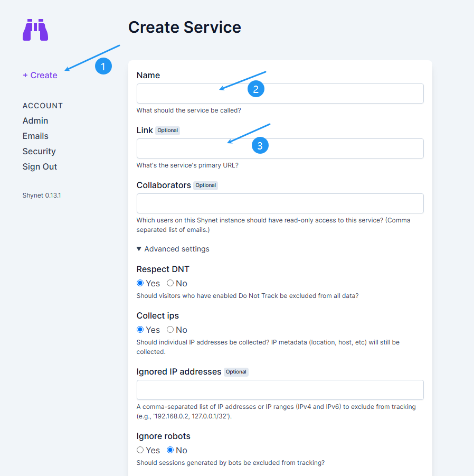Viewport: 474px width, 476px height.
Task: Choose Yes for Collect ips
Action: click(x=140, y=329)
